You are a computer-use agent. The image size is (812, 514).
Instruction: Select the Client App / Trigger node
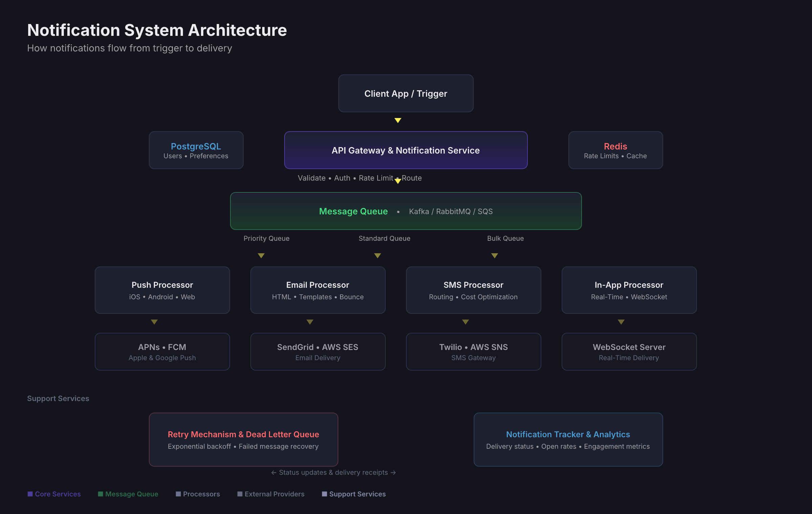(406, 93)
